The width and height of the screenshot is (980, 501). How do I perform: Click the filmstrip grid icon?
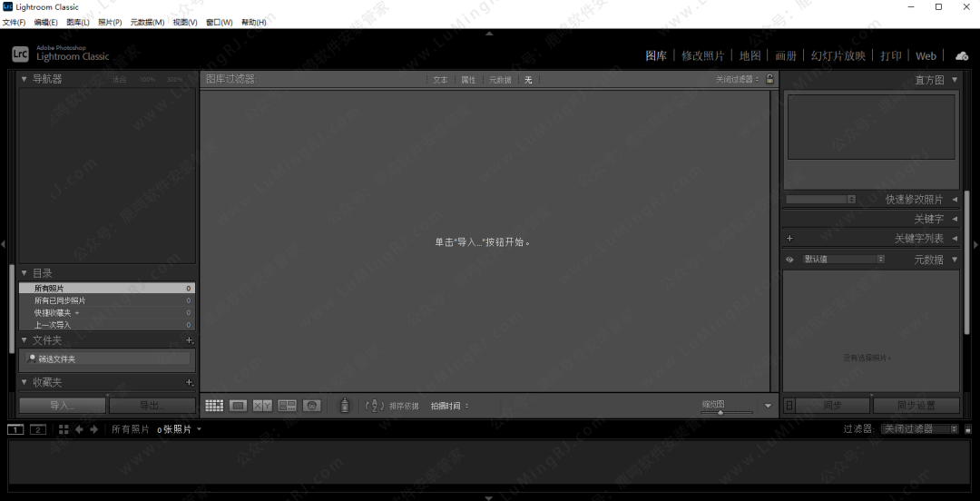pos(64,429)
